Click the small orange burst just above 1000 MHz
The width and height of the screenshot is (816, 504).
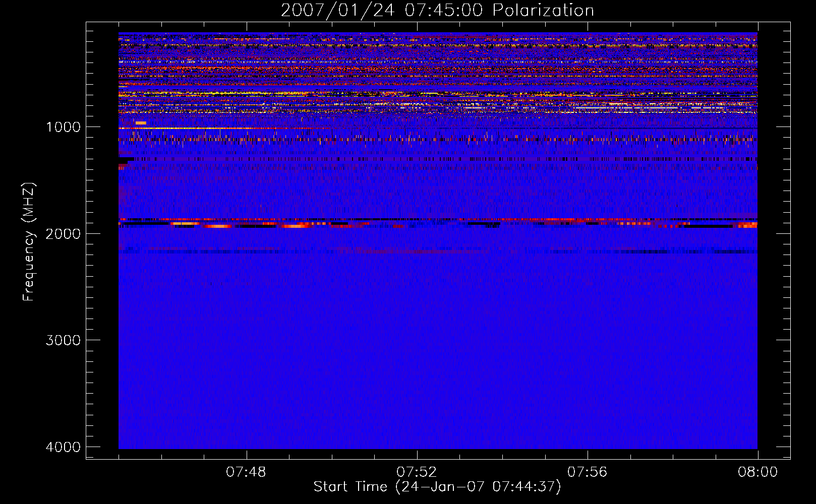pos(141,123)
